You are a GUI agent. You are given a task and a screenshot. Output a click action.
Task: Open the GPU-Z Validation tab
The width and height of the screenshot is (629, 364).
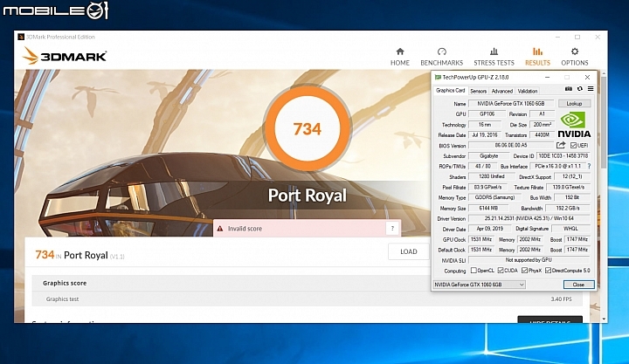click(x=527, y=91)
